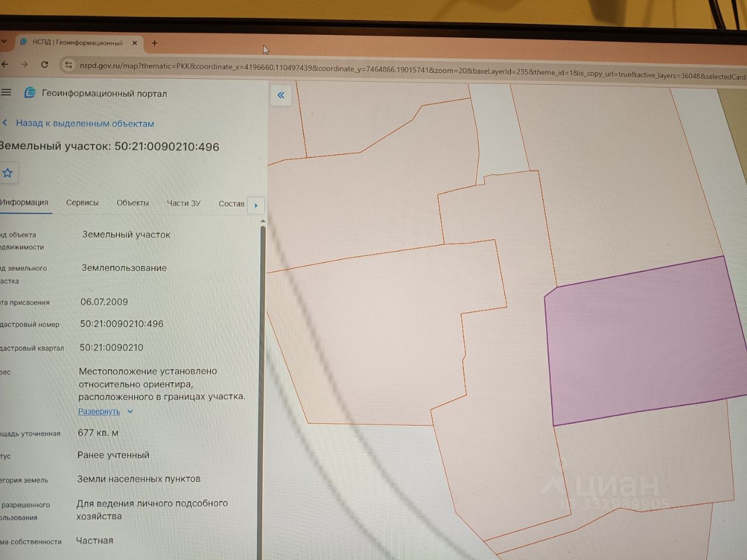Open site information icon in address bar
Image resolution: width=747 pixels, height=560 pixels.
(x=68, y=65)
